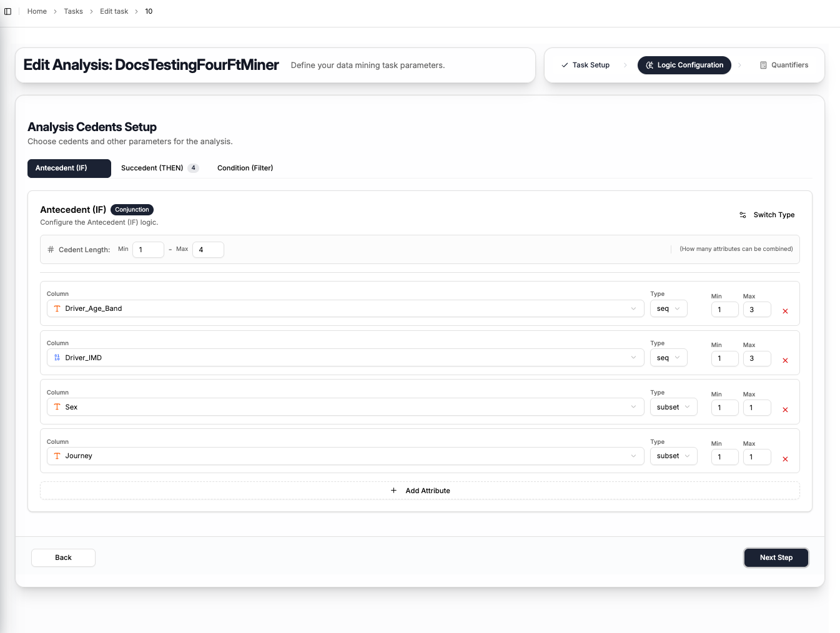Expand the subset Type dropdown for Sex

673,407
